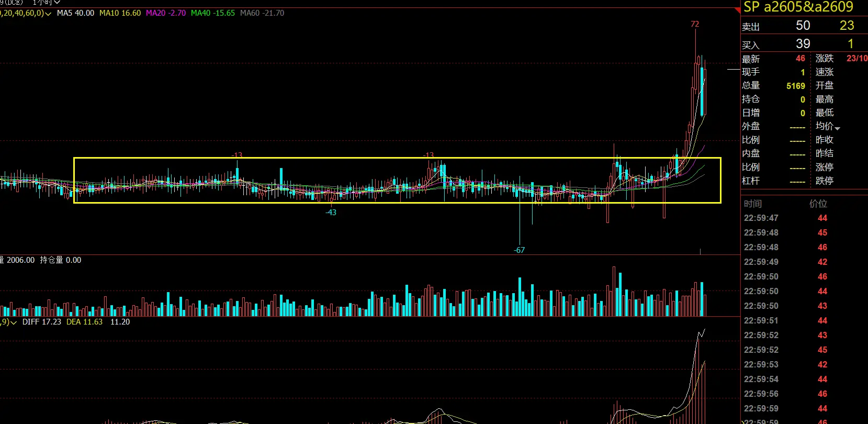
Task: Click the 买入 bid price 39
Action: pos(803,44)
